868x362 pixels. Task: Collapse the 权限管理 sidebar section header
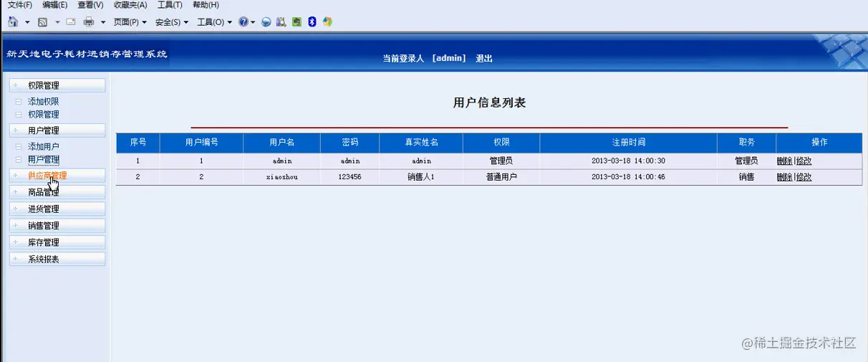point(57,85)
